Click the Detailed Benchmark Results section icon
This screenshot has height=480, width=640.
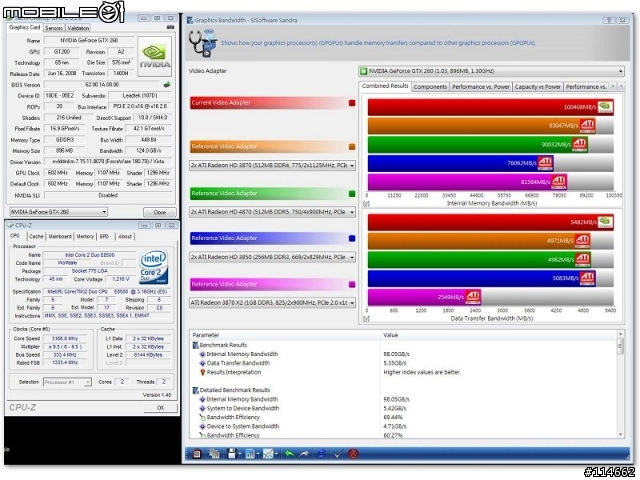coord(196,390)
